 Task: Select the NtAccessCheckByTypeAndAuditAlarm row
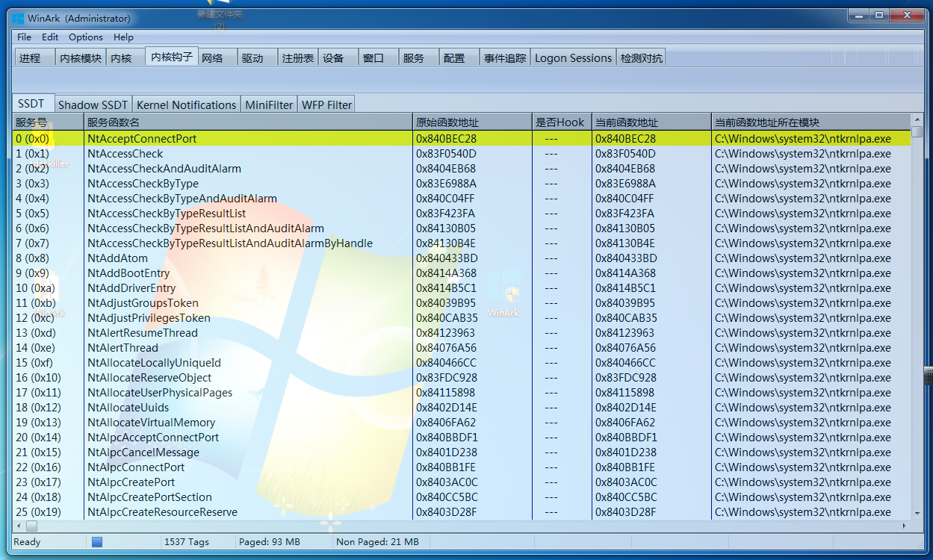click(x=462, y=198)
